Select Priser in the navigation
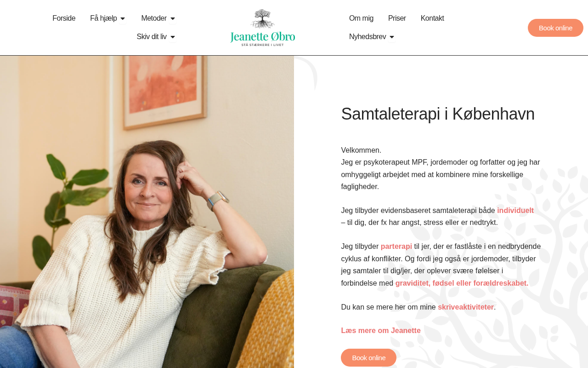The image size is (588, 368). (397, 18)
